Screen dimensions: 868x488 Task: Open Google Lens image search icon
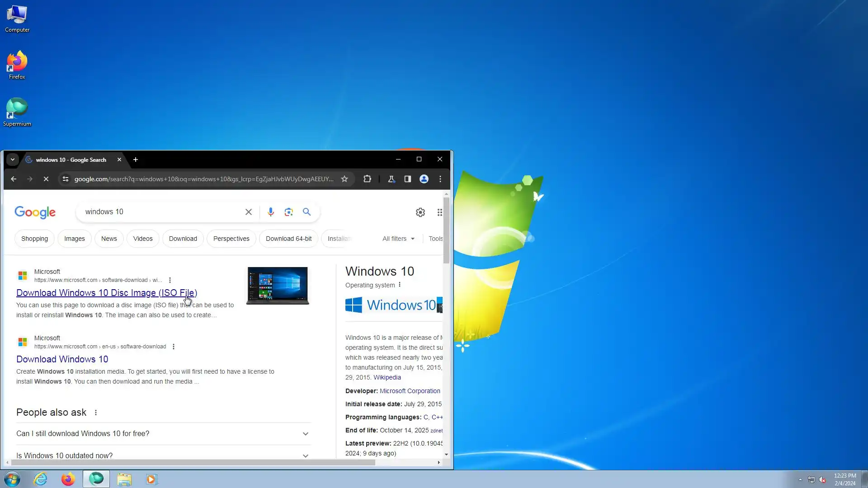288,212
